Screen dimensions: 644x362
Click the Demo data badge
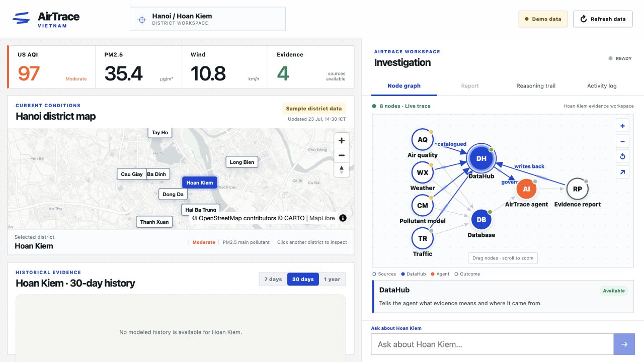point(543,19)
